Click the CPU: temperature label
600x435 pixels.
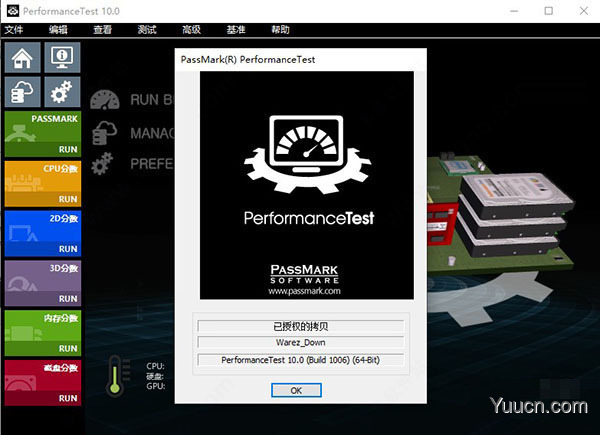pos(155,366)
